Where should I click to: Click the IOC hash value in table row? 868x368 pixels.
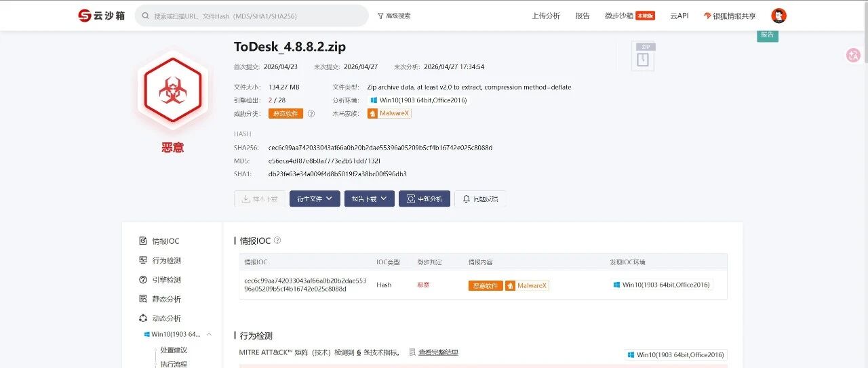click(305, 285)
